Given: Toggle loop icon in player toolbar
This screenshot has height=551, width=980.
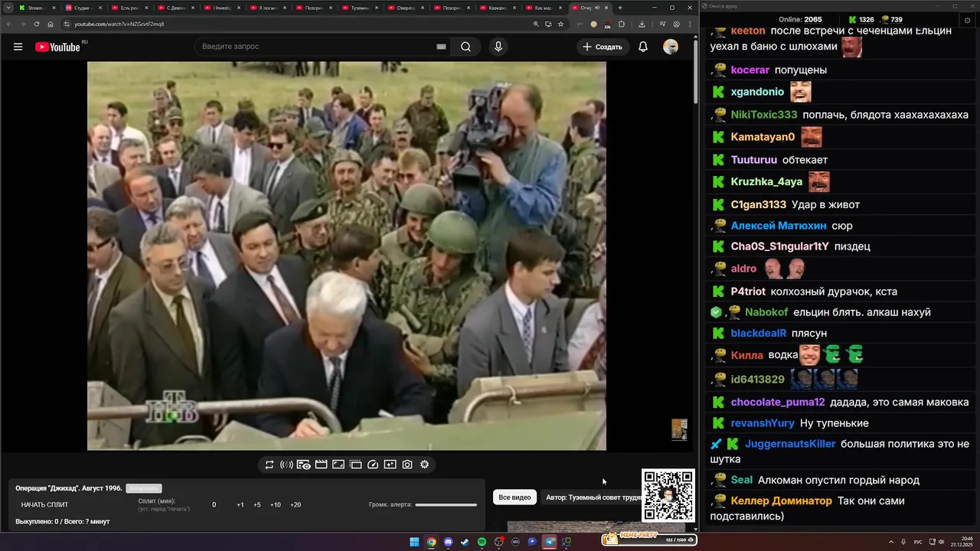Looking at the screenshot, I should pyautogui.click(x=269, y=465).
